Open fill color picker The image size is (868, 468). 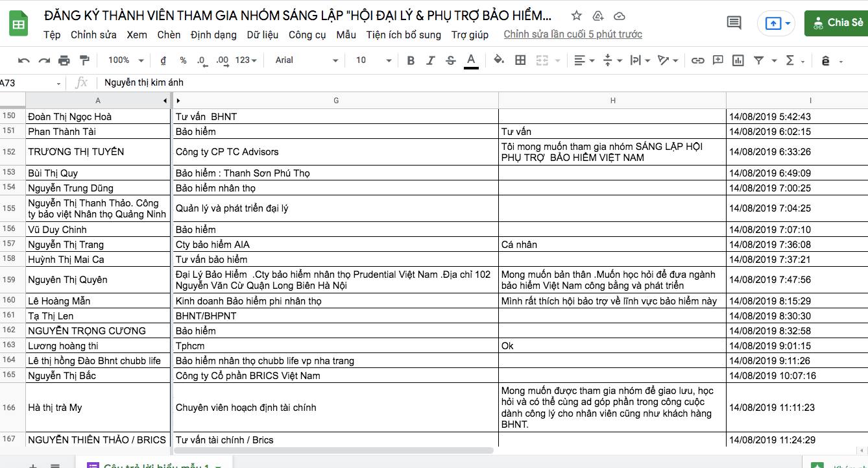tap(499, 60)
